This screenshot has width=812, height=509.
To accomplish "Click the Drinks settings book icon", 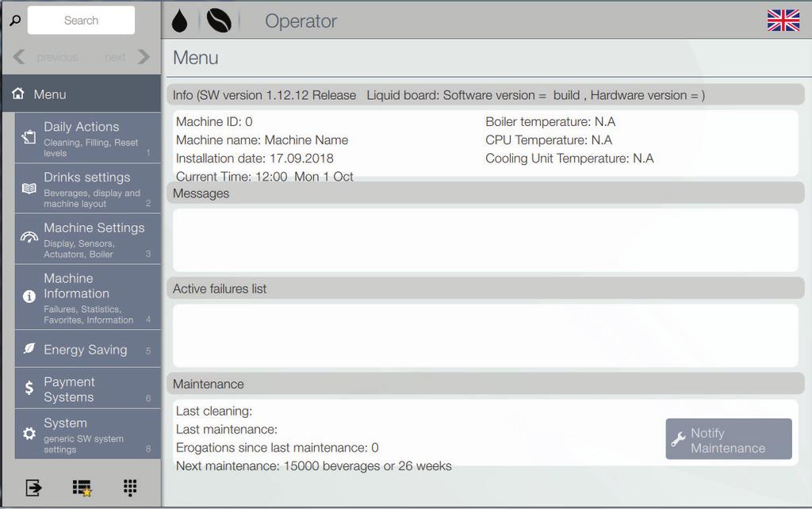I will coord(29,189).
